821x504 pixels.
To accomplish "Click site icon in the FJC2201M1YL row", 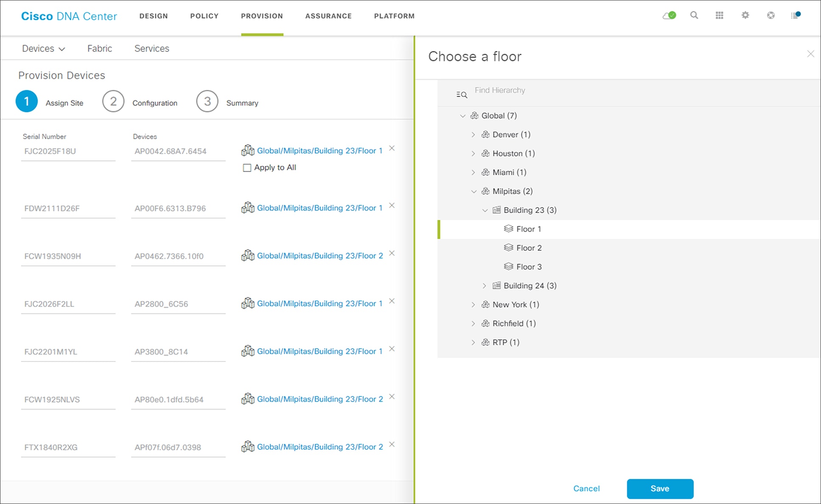I will click(x=248, y=351).
